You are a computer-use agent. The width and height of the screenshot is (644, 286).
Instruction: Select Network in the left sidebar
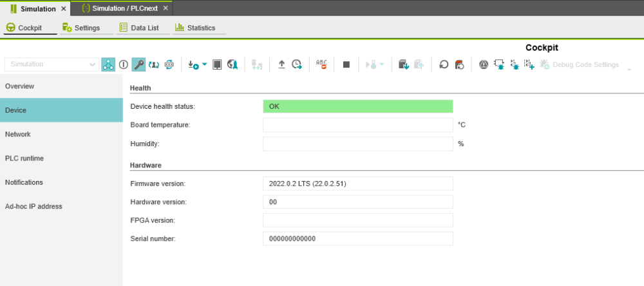(x=18, y=135)
